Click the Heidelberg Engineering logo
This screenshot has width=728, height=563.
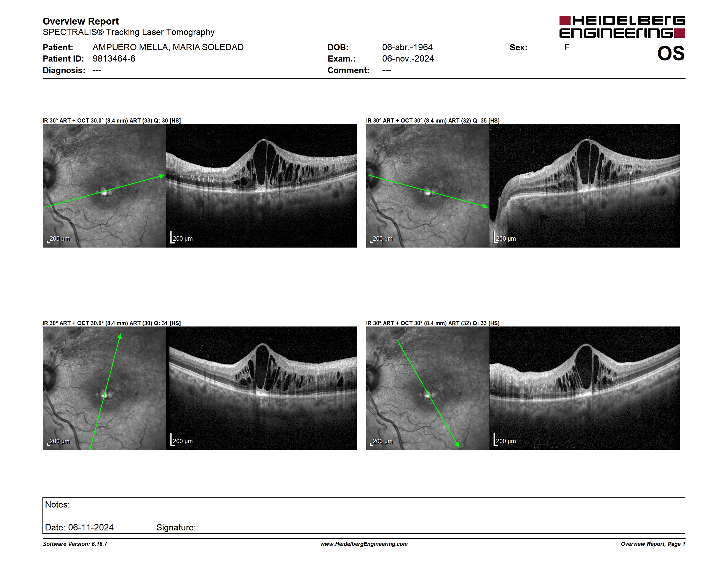622,27
